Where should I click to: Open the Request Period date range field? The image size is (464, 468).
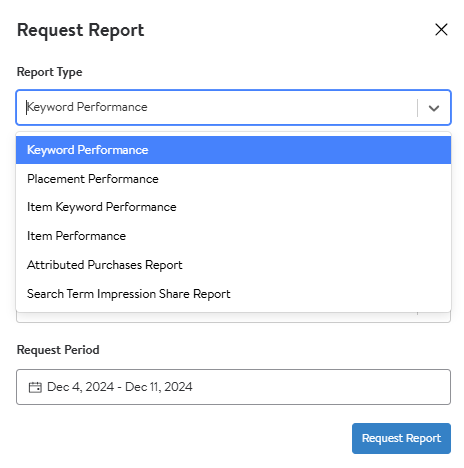(x=233, y=387)
